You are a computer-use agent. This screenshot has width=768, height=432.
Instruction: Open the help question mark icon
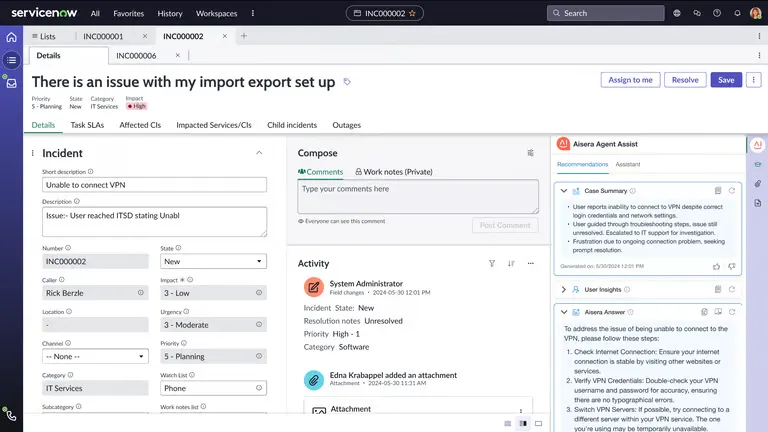(x=717, y=13)
